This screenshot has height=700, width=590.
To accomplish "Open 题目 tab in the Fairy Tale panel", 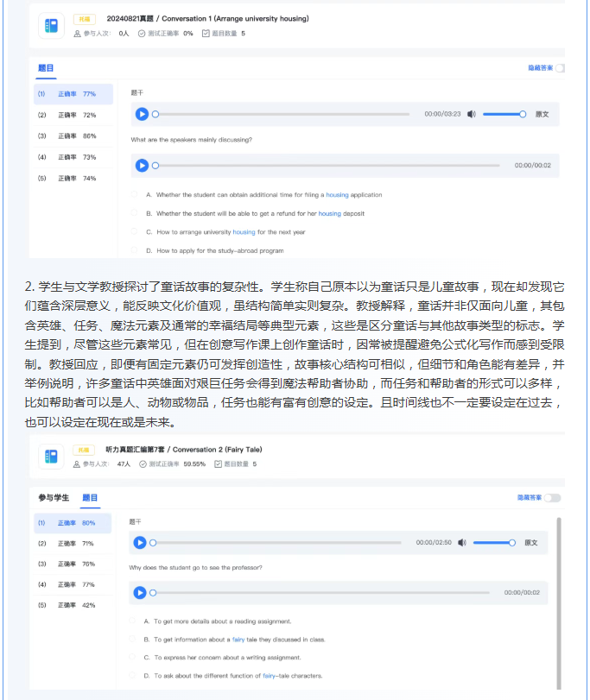I will (90, 498).
